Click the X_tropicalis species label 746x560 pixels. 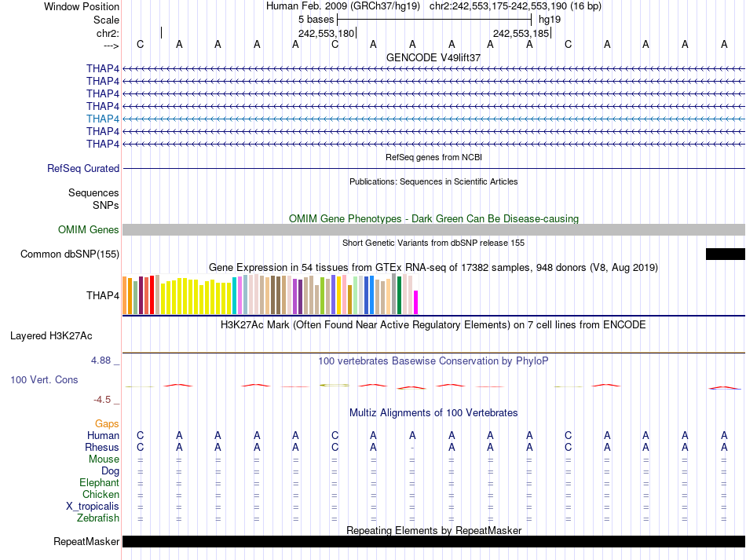pyautogui.click(x=93, y=507)
